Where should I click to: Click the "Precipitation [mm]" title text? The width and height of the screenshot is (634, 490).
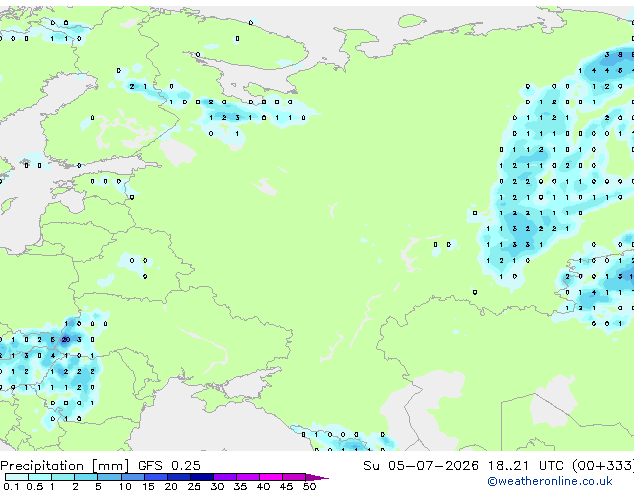pos(65,466)
